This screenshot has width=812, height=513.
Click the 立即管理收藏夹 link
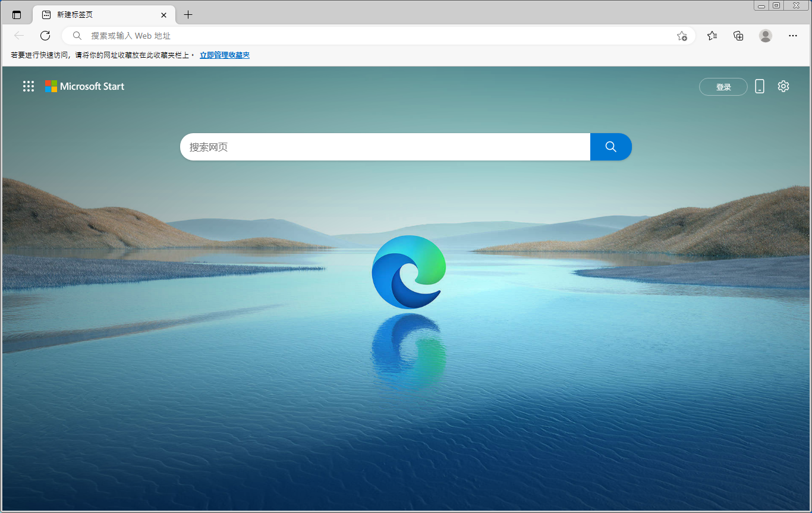[224, 55]
